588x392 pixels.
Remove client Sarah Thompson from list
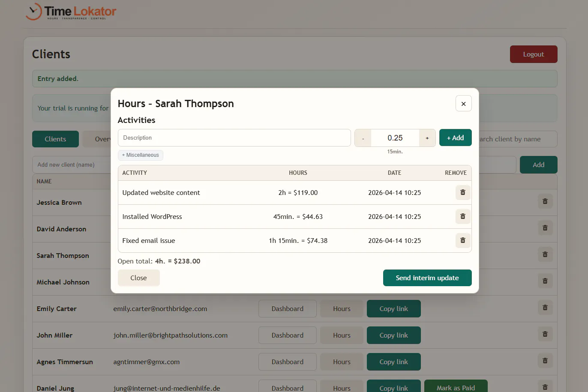coord(545,254)
